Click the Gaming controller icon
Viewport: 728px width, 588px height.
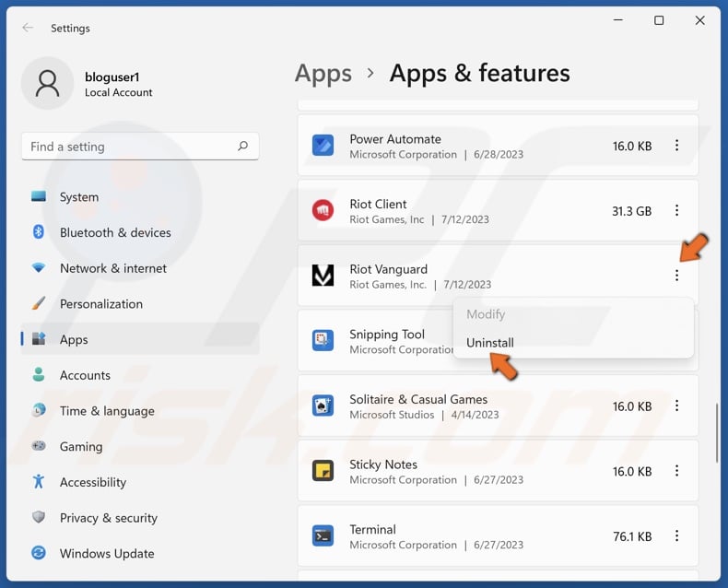39,446
